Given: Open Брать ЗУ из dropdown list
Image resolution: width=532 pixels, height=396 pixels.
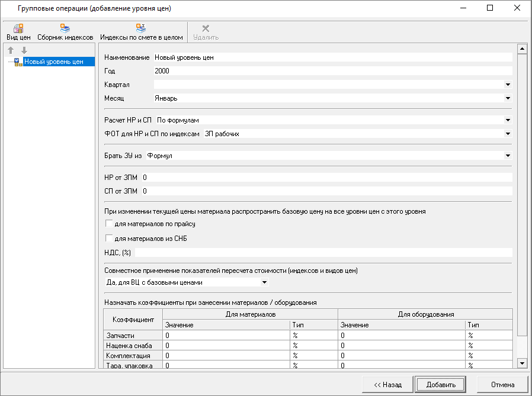Looking at the screenshot, I should pyautogui.click(x=508, y=156).
